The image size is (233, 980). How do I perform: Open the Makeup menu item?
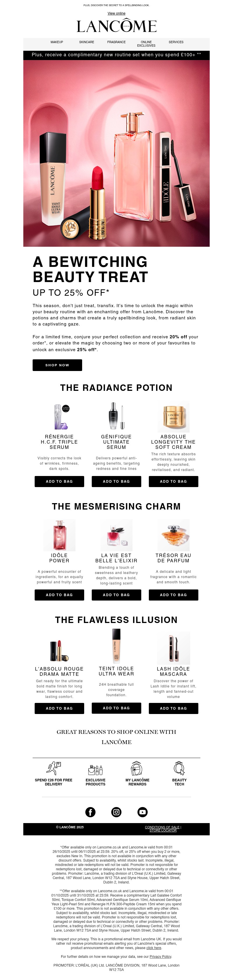click(57, 42)
